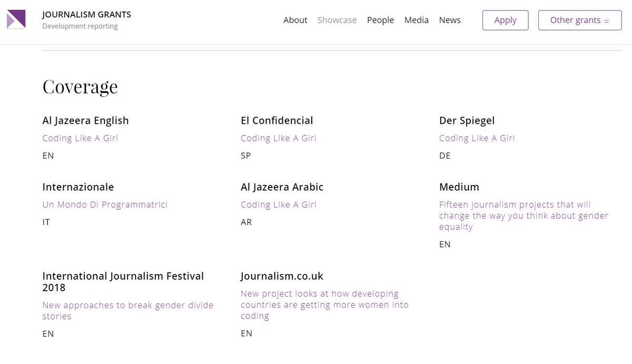Screen dimensions: 632x364
Task: Select the Showcase menu item
Action: [337, 20]
